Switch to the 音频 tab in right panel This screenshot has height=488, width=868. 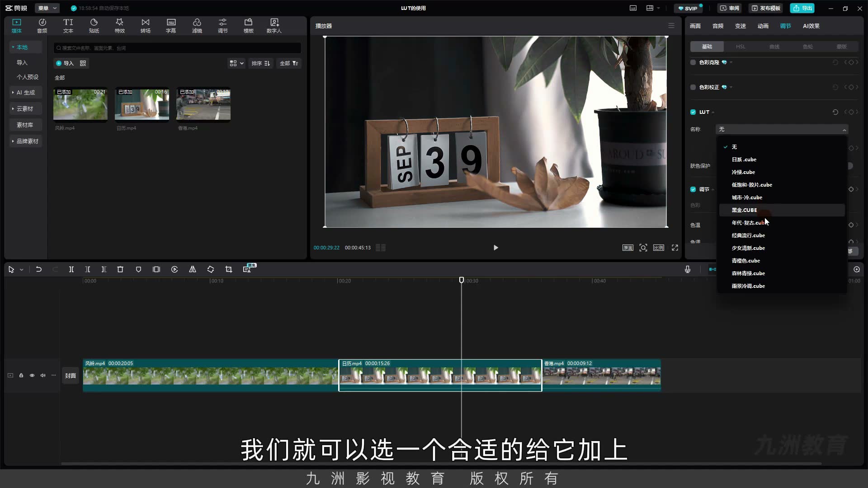click(718, 26)
